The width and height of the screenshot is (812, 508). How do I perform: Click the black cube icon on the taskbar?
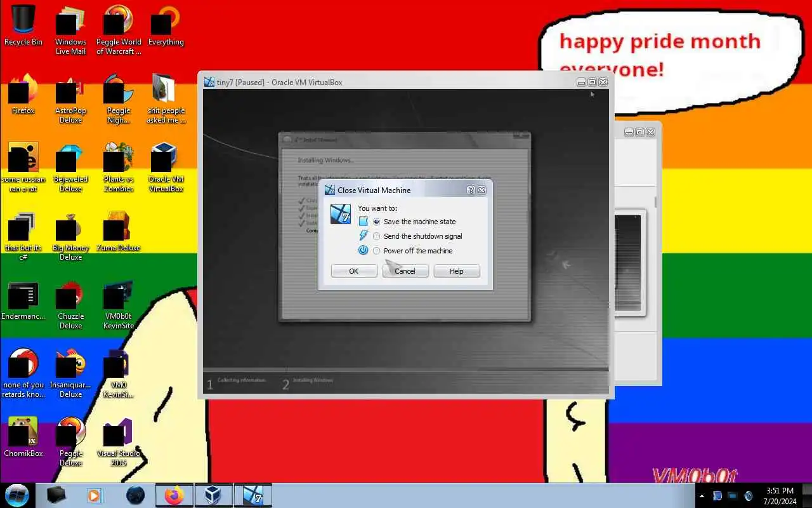click(56, 495)
